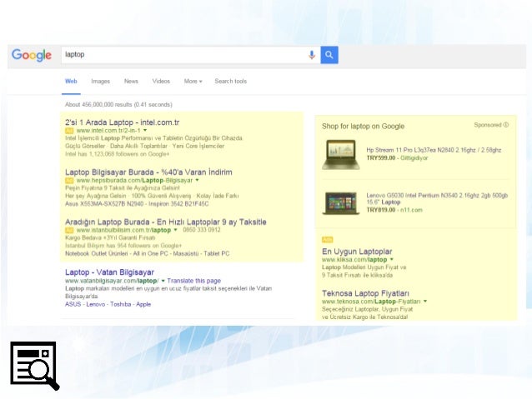532x399 pixels.
Task: Switch to the Videos tab
Action: (x=161, y=82)
